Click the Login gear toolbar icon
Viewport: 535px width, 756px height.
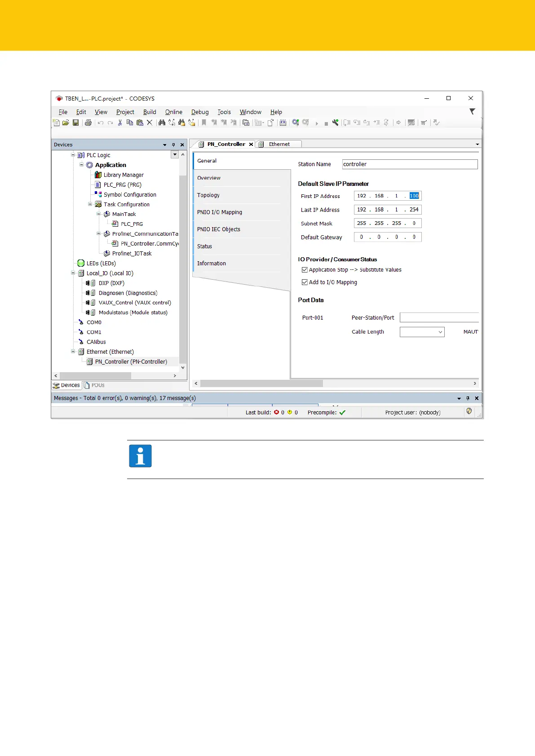[x=295, y=123]
